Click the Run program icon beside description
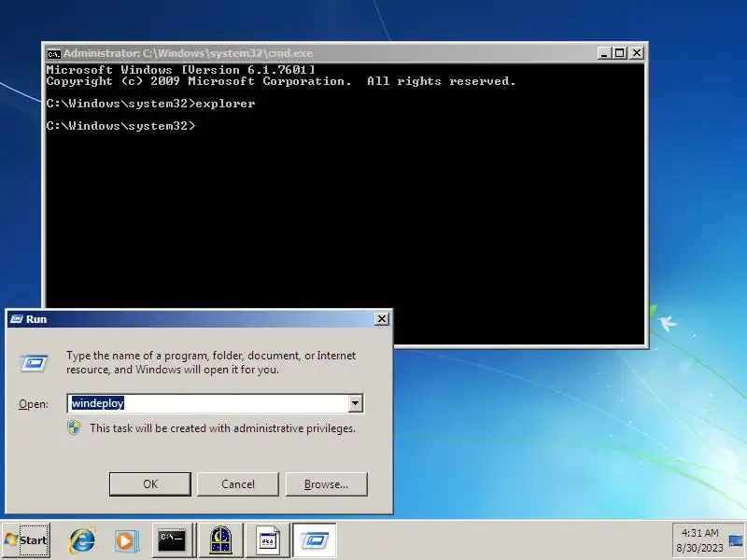 (34, 363)
